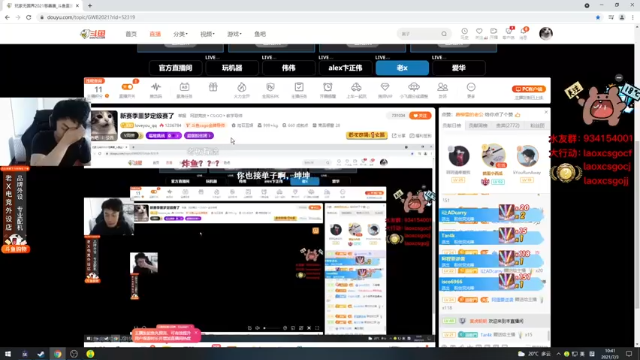Click the browser reload button
This screenshot has height=360, width=640.
29,17
